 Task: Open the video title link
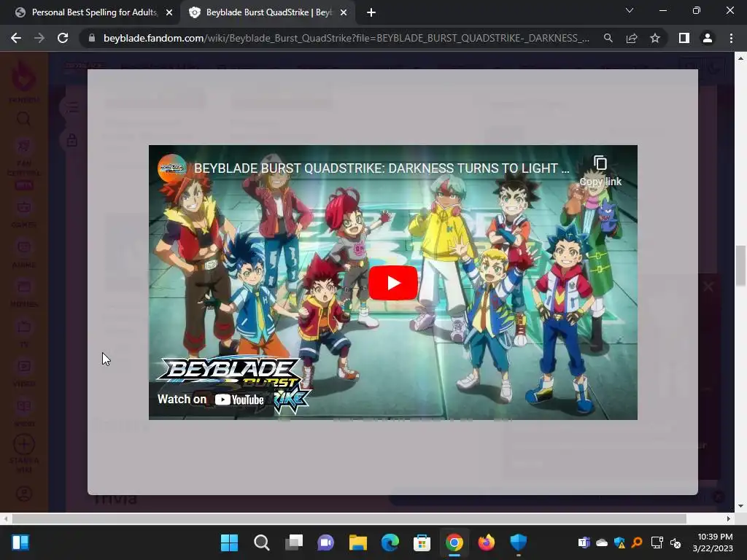pyautogui.click(x=381, y=168)
